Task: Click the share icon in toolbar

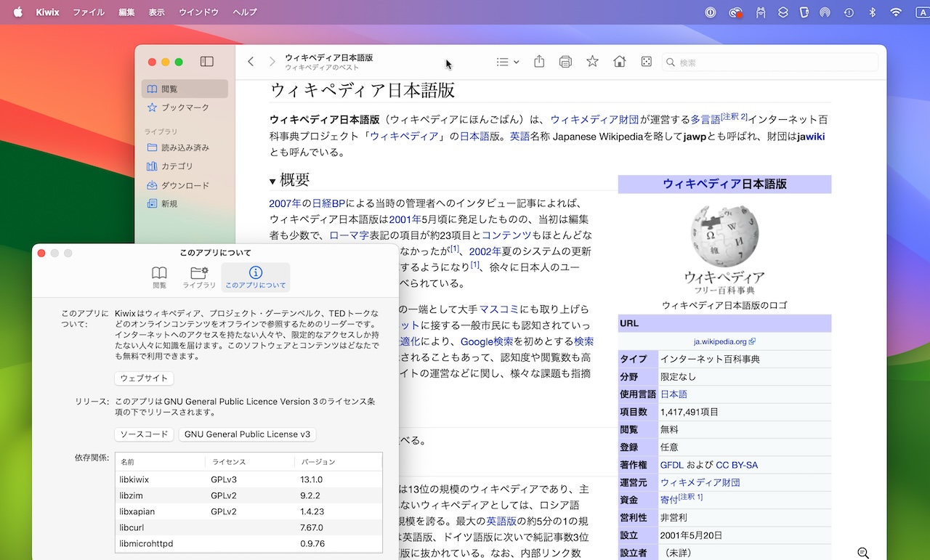Action: point(539,62)
